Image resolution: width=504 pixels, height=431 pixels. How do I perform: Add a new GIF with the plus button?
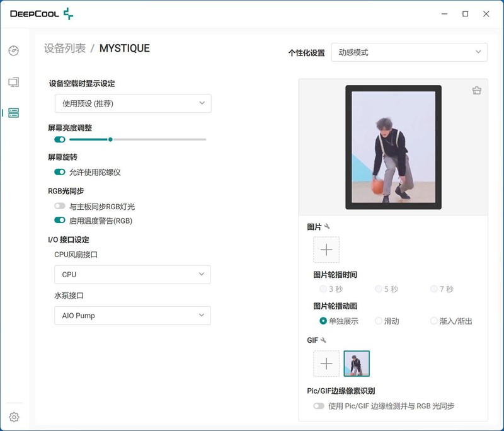(x=326, y=364)
